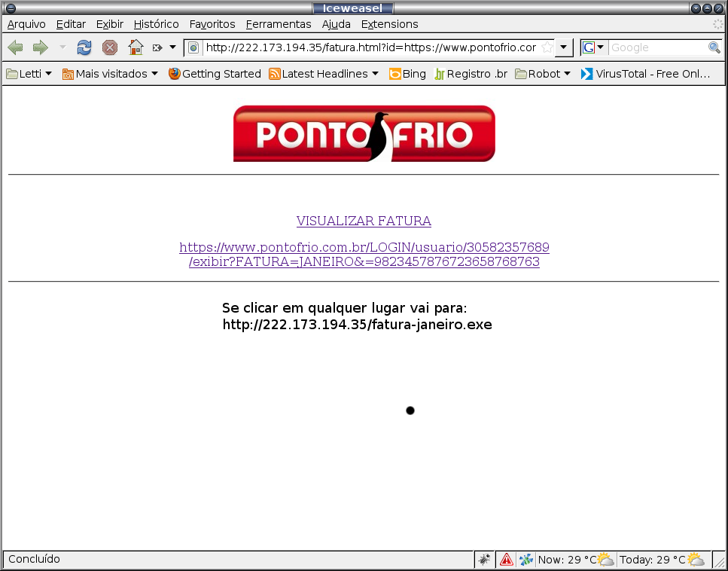Open the VirusTotal bookmark
This screenshot has height=571, width=728.
coord(645,74)
